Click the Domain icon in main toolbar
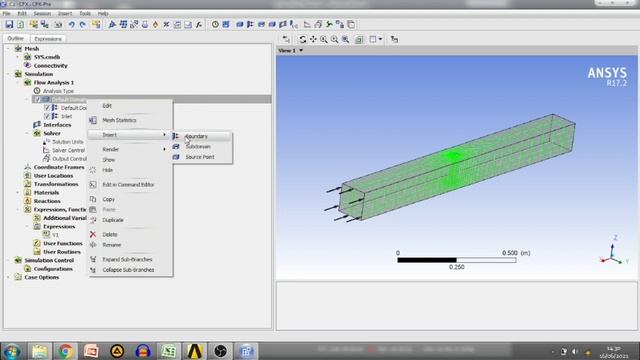Image resolution: width=640 pixels, height=360 pixels. click(x=240, y=24)
